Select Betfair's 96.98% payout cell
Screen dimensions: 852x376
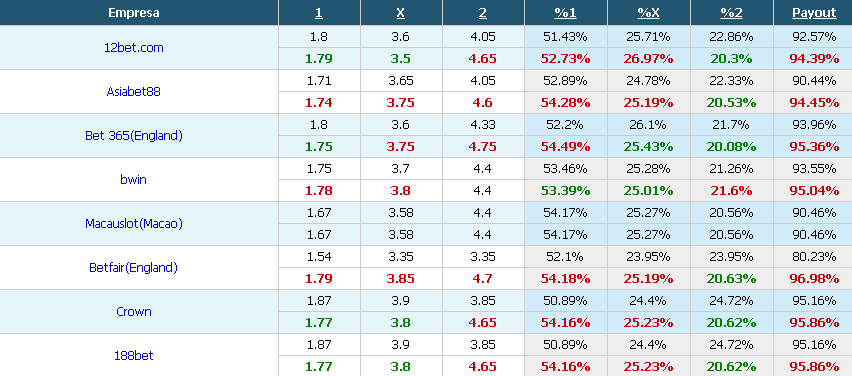[814, 279]
